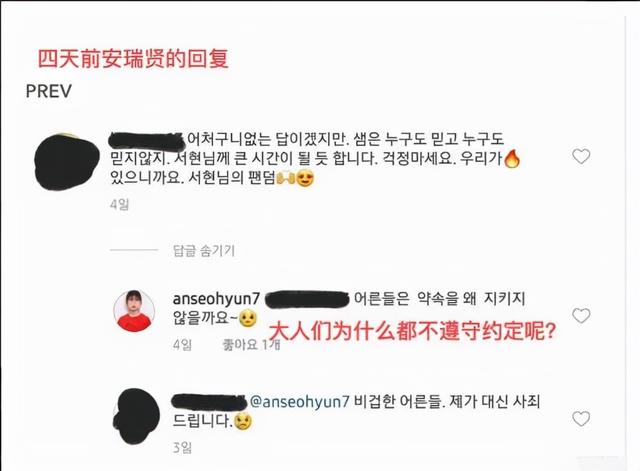Open anseohyun7's profile picture

click(x=134, y=311)
